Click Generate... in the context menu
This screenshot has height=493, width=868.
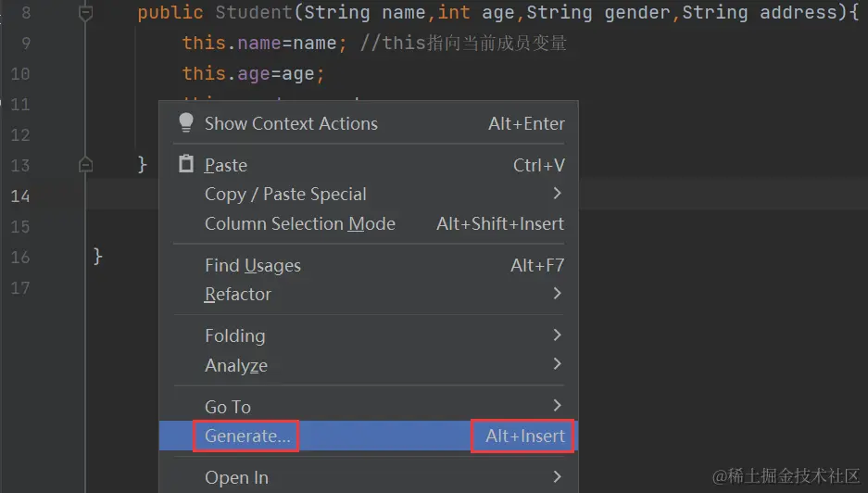[246, 436]
